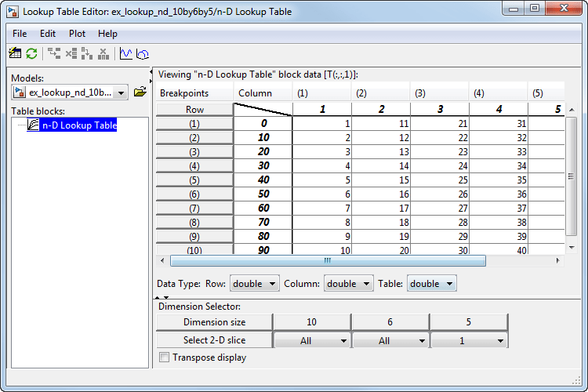Click the n-D Lookup Table block icon

pos(33,125)
